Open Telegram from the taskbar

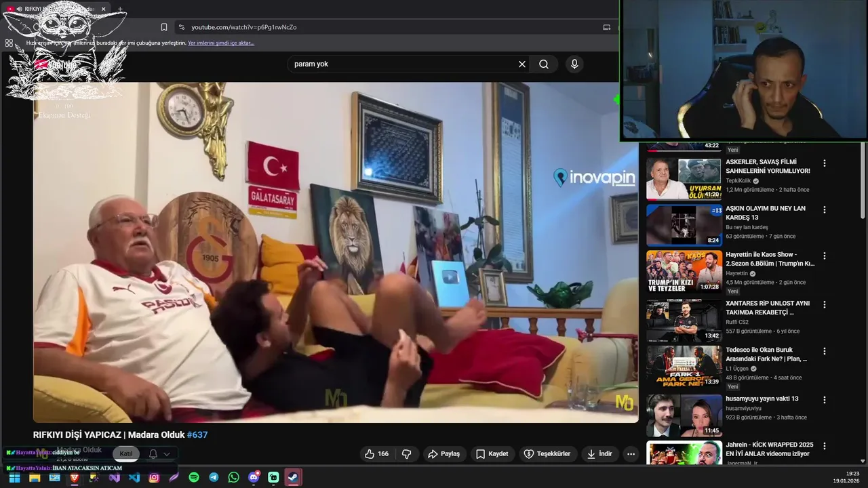[x=214, y=477]
